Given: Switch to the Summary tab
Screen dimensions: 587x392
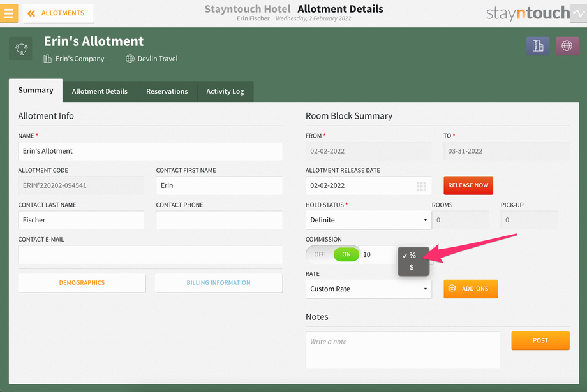Looking at the screenshot, I should (x=36, y=90).
